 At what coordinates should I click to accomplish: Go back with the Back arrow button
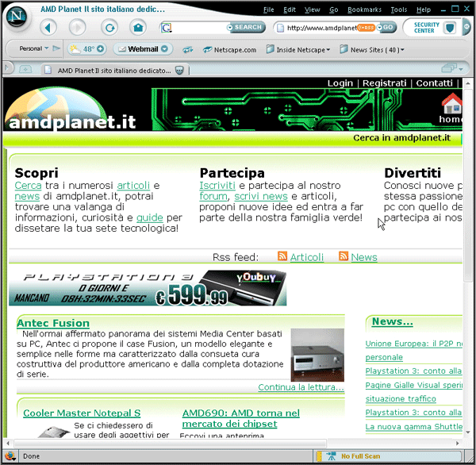tap(48, 28)
